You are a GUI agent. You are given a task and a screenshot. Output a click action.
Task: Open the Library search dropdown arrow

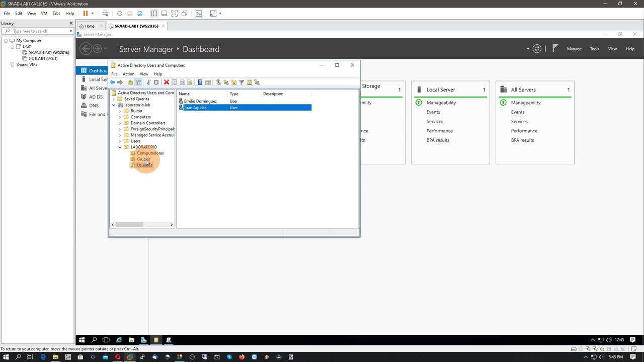[x=70, y=31]
